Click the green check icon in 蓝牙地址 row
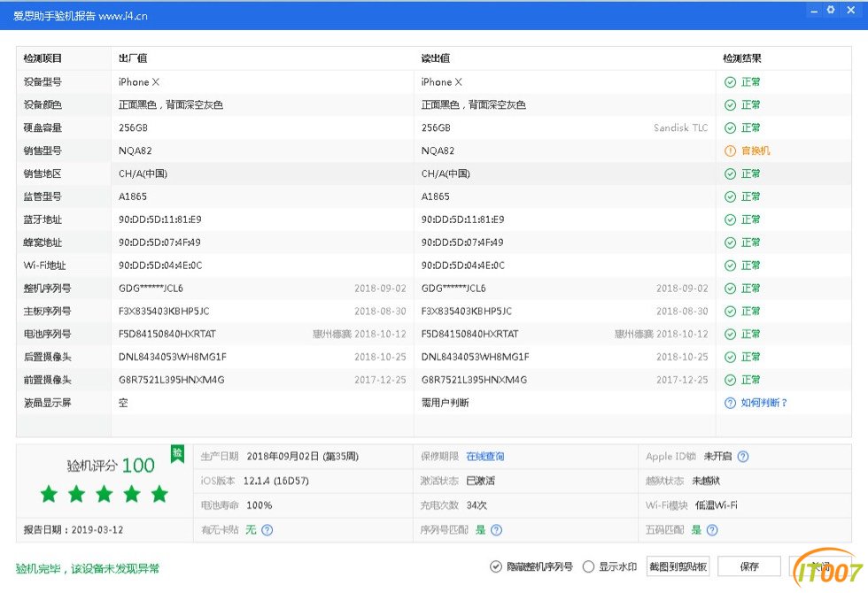868x593 pixels. pos(730,220)
